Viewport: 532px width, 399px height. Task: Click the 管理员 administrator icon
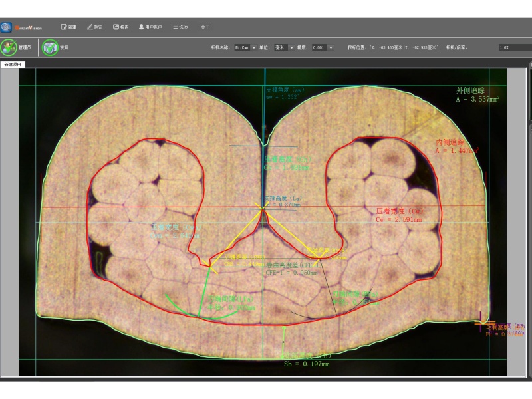click(x=9, y=47)
